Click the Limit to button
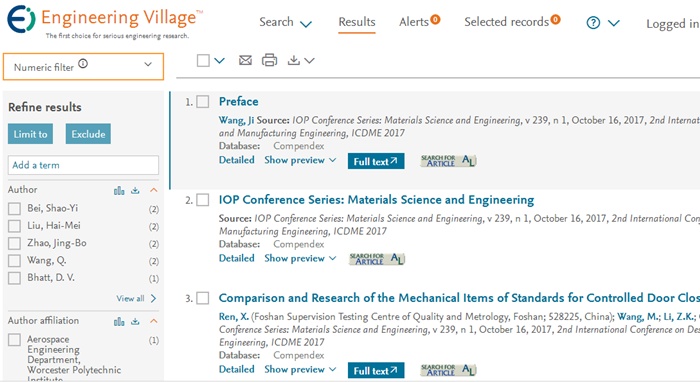 pyautogui.click(x=30, y=134)
